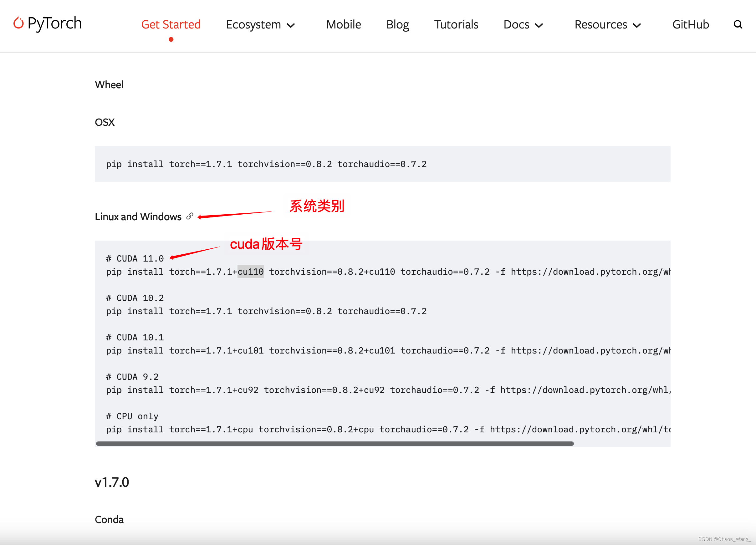The height and width of the screenshot is (545, 756).
Task: Open the Mobile section
Action: pos(343,24)
